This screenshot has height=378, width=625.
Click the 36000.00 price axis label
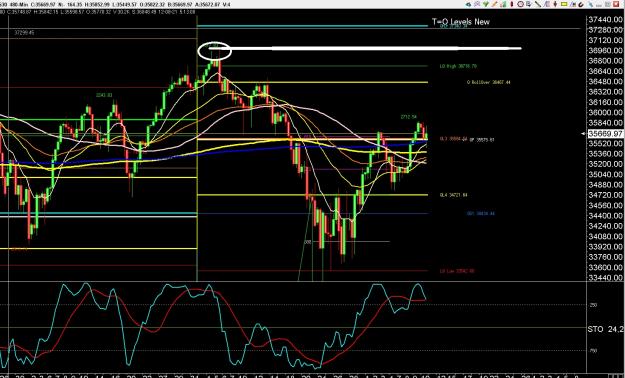(x=606, y=112)
